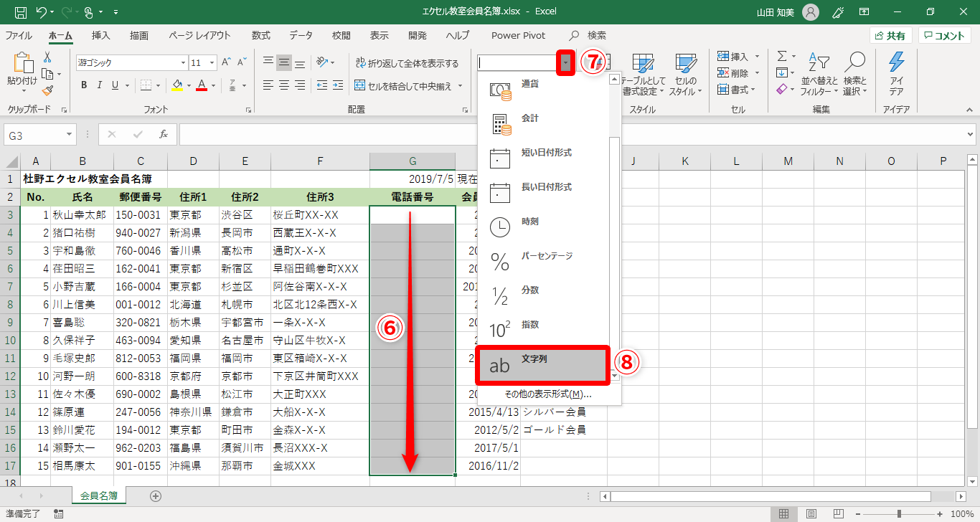Copy the selected cells
Image resolution: width=980 pixels, height=522 pixels.
[47, 74]
